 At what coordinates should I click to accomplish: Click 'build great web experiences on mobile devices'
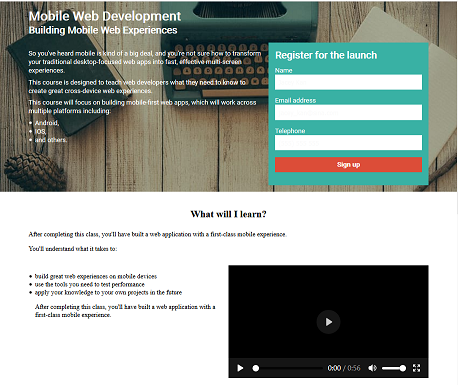pos(96,276)
